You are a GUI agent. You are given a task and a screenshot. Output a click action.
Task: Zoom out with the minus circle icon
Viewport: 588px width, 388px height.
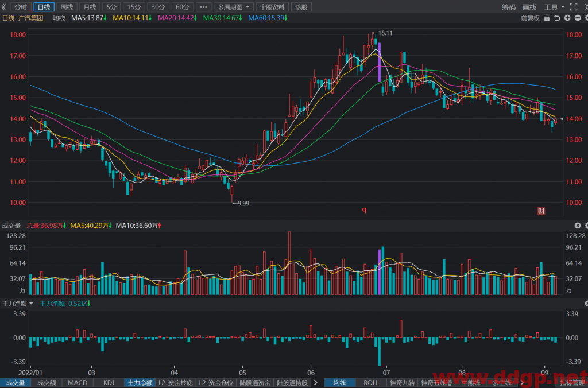[578, 18]
